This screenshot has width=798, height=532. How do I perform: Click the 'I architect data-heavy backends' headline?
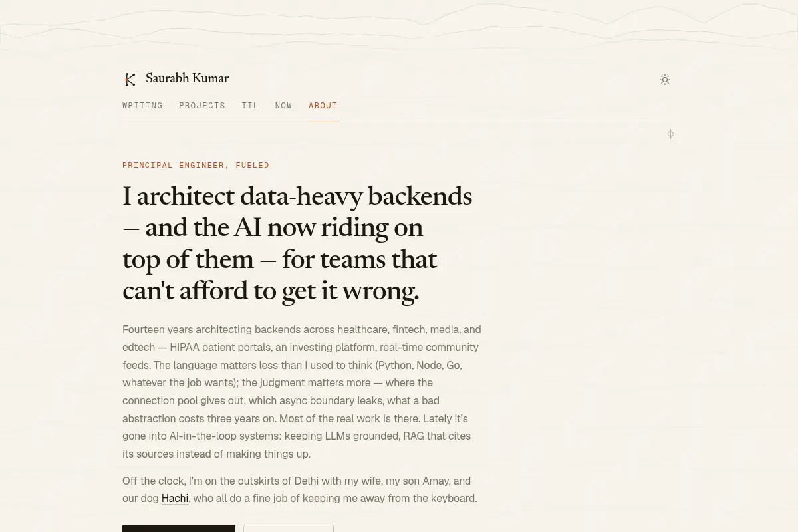(297, 243)
